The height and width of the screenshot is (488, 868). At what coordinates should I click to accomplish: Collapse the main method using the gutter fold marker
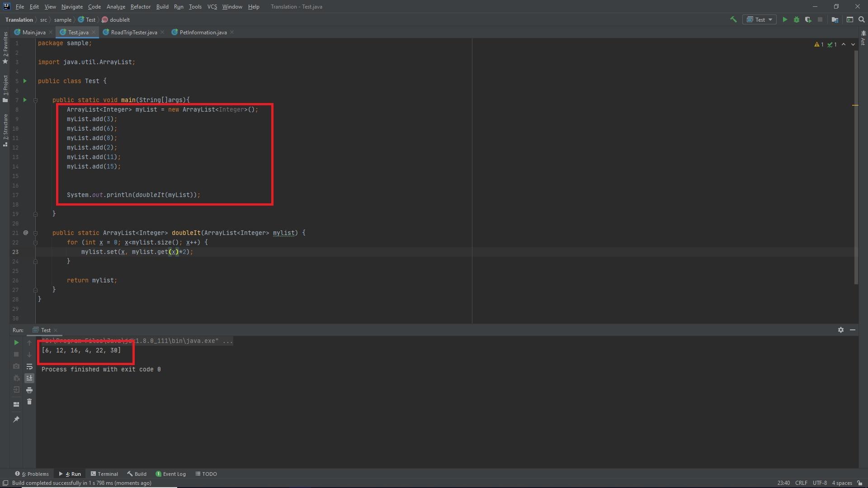35,100
